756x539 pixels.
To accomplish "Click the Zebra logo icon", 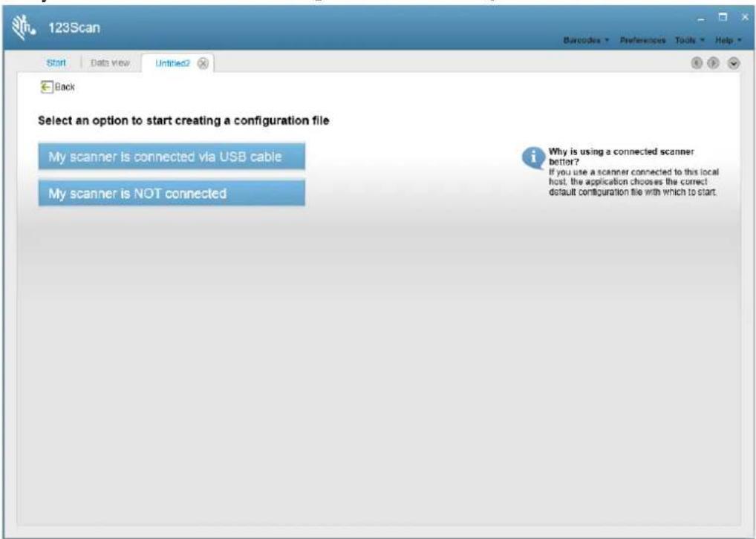I will click(23, 27).
